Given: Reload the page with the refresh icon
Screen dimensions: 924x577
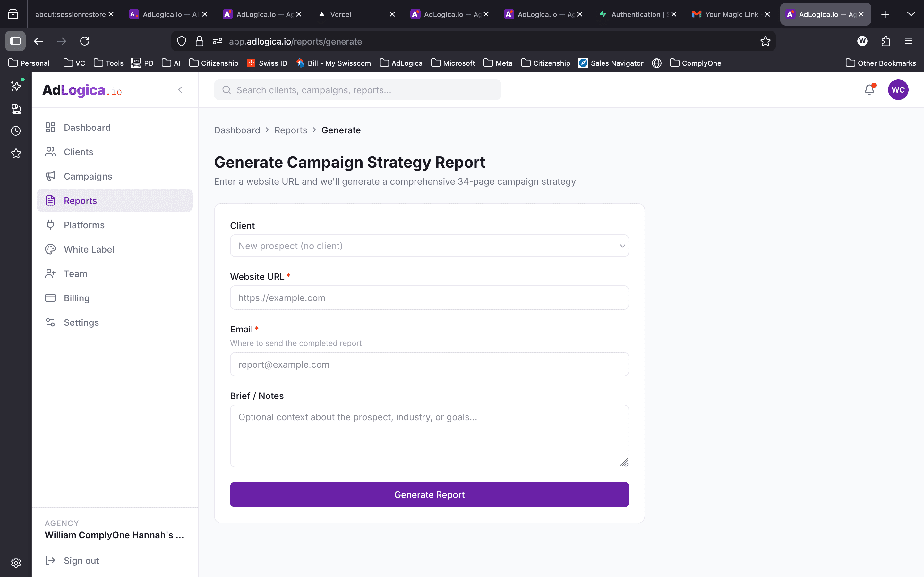Looking at the screenshot, I should coord(85,41).
